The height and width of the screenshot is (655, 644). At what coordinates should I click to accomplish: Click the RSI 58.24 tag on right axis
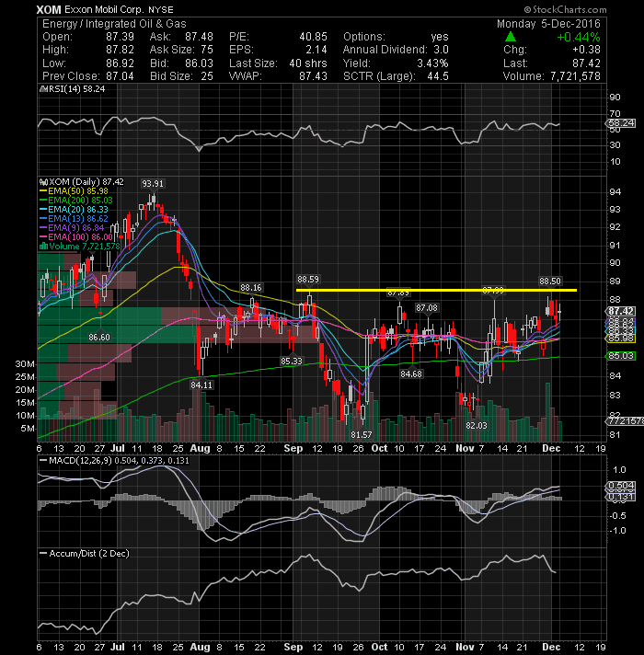point(620,123)
